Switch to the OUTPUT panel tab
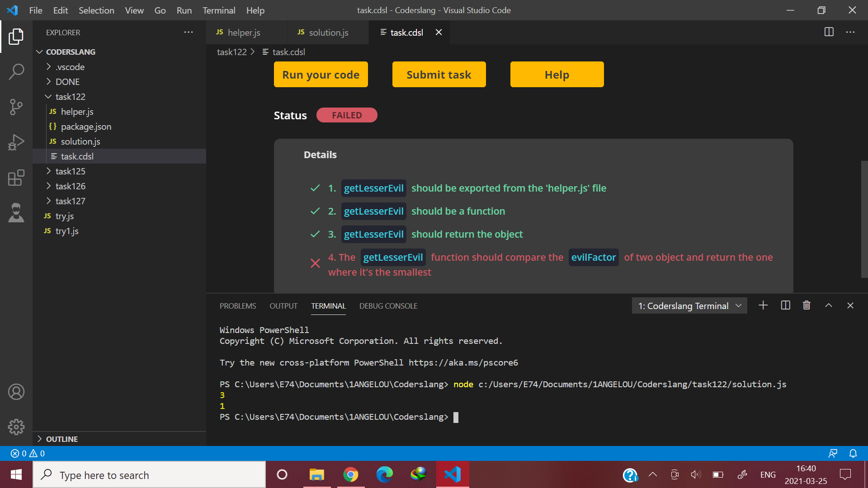868x488 pixels. coord(283,306)
